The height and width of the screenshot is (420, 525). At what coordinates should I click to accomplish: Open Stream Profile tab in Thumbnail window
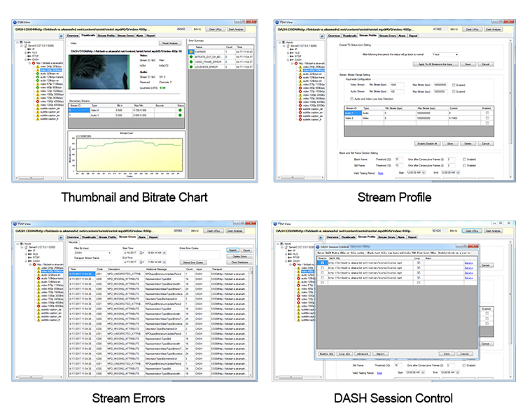(x=106, y=36)
